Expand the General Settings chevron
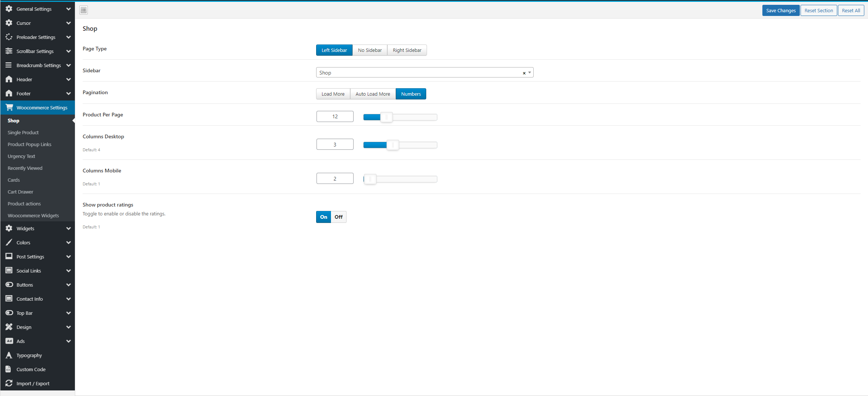Image resolution: width=868 pixels, height=396 pixels. pos(69,9)
